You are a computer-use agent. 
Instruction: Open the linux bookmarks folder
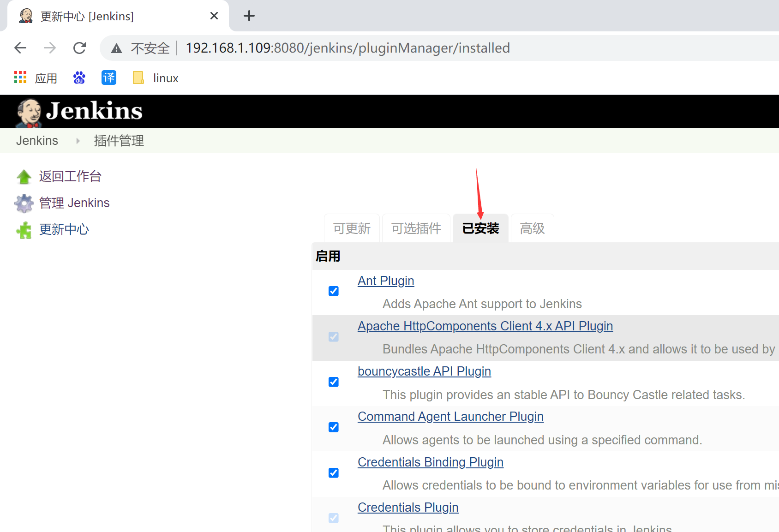[156, 78]
